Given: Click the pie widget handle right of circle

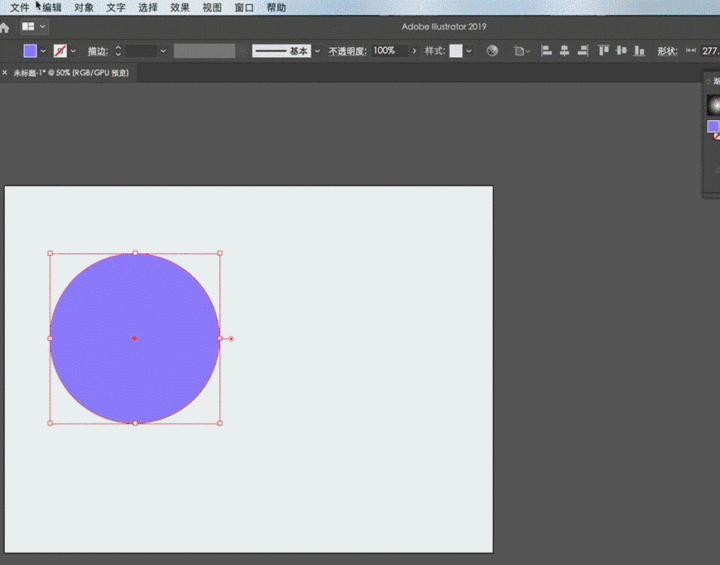Looking at the screenshot, I should pos(231,339).
